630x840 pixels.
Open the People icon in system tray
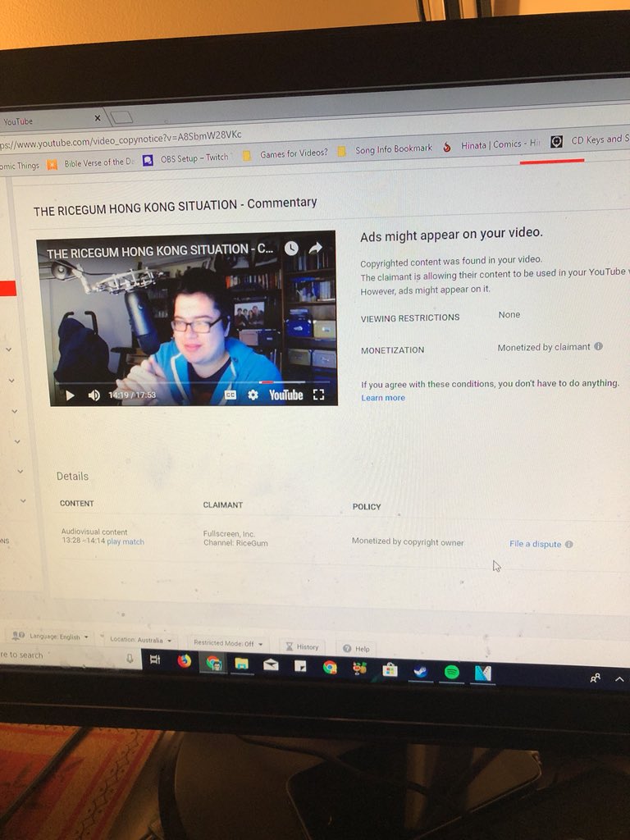pos(596,678)
